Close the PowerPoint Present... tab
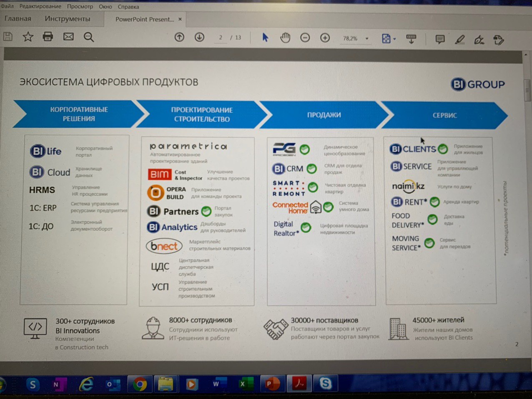Image resolution: width=532 pixels, height=399 pixels. pos(180,19)
